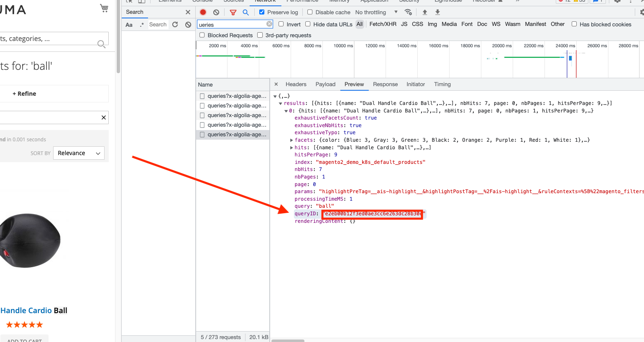Collapse the root {,…} JSON object
This screenshot has width=644, height=342.
(x=275, y=96)
